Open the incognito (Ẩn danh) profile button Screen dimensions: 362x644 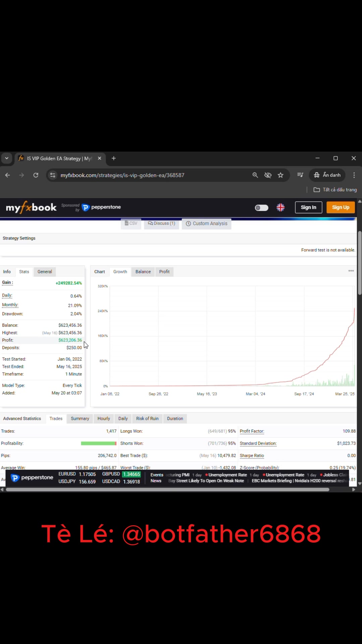tap(327, 175)
